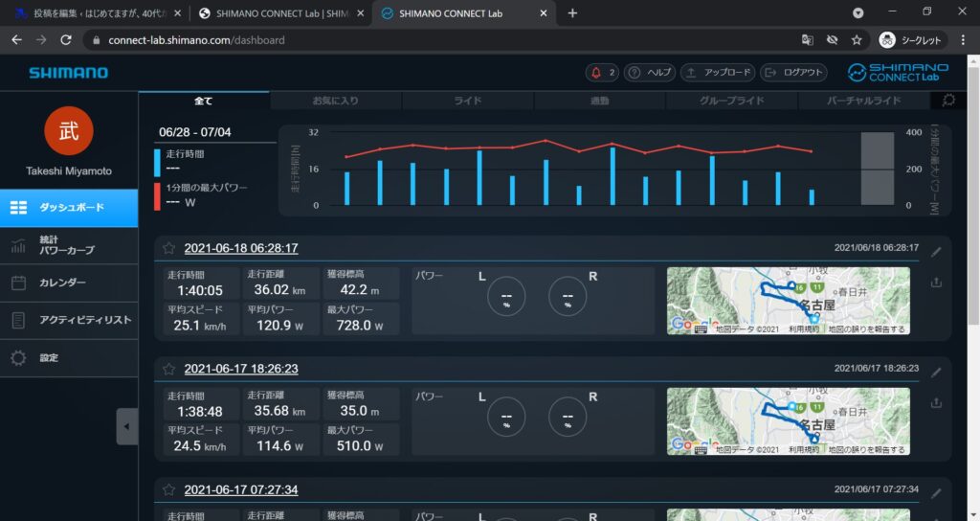This screenshot has height=521, width=980.
Task: Bookmark this page with the star icon
Action: pyautogui.click(x=857, y=40)
